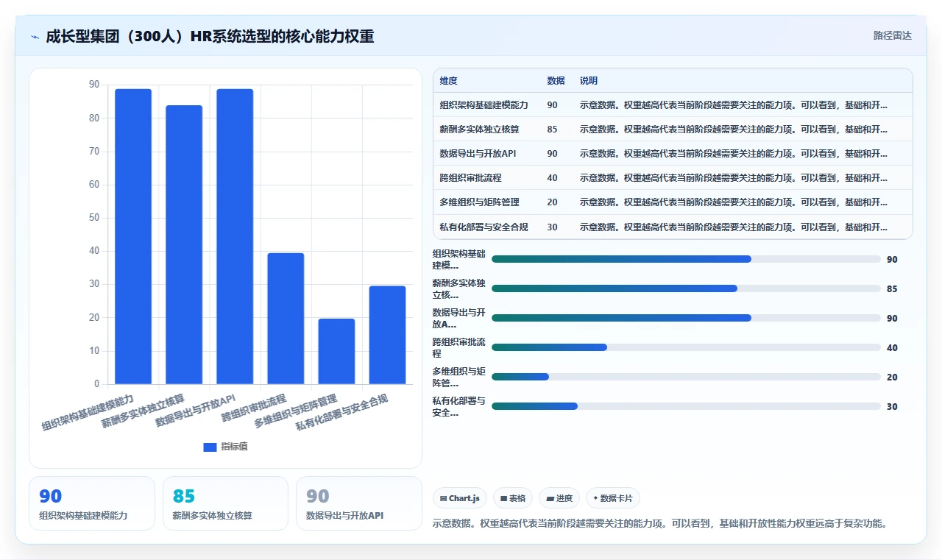Click the progress bar showing 85

coord(686,288)
